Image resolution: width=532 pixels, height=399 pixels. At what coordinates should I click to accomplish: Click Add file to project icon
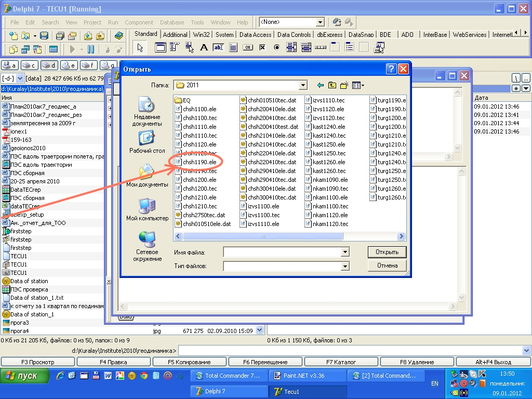(88, 36)
